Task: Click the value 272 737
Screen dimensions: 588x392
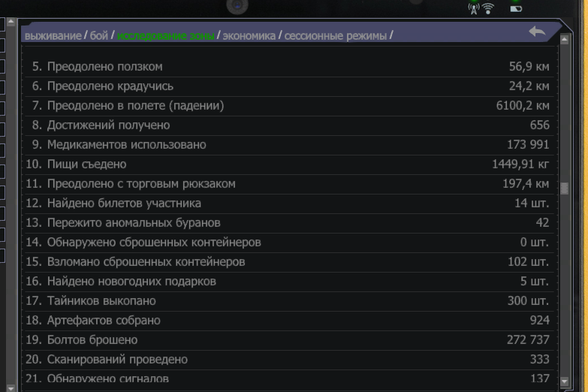Action: pyautogui.click(x=528, y=340)
